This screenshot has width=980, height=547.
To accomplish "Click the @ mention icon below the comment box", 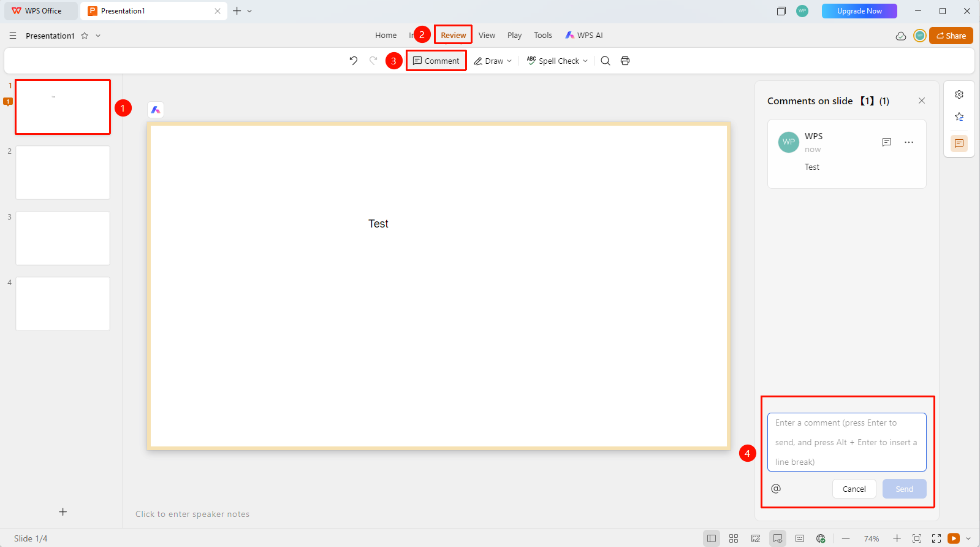I will [776, 489].
